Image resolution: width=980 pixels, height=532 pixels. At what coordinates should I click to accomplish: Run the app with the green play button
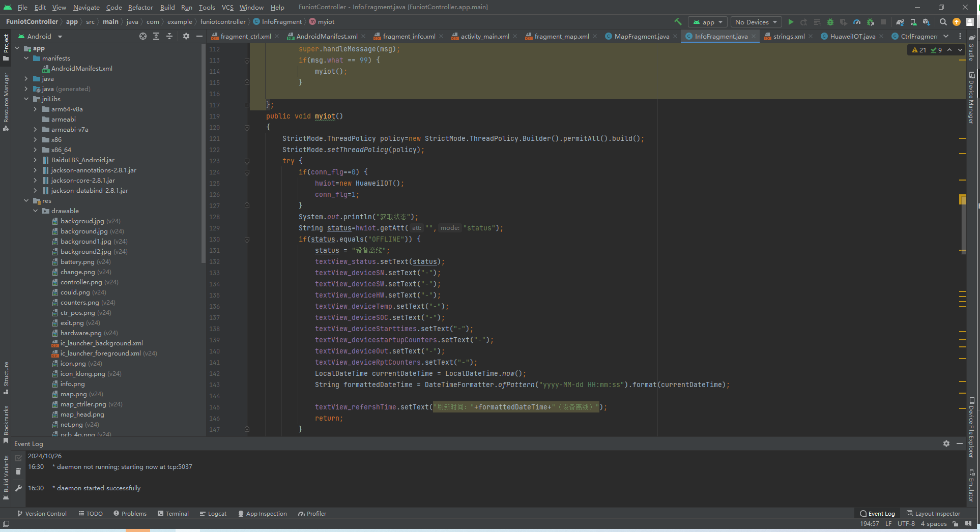pos(791,22)
